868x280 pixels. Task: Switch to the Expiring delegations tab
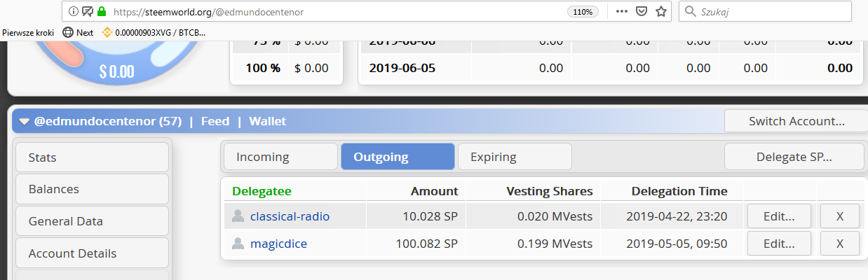tap(515, 157)
